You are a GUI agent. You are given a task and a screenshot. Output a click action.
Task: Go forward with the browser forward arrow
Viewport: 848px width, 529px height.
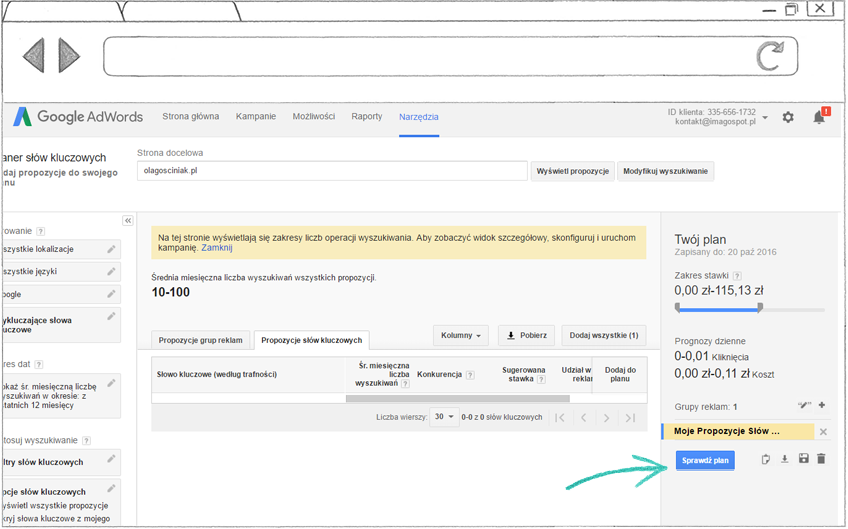(69, 55)
